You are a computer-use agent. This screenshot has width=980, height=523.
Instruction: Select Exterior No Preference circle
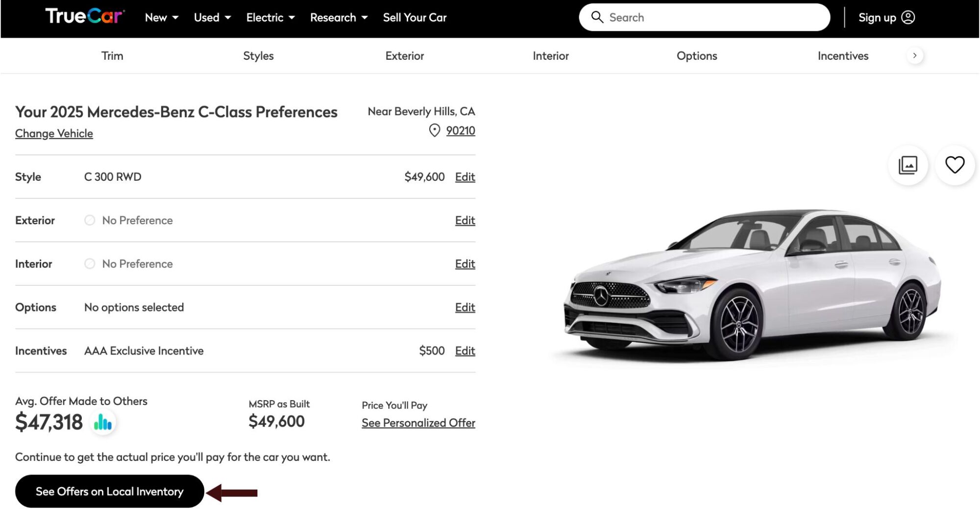90,220
